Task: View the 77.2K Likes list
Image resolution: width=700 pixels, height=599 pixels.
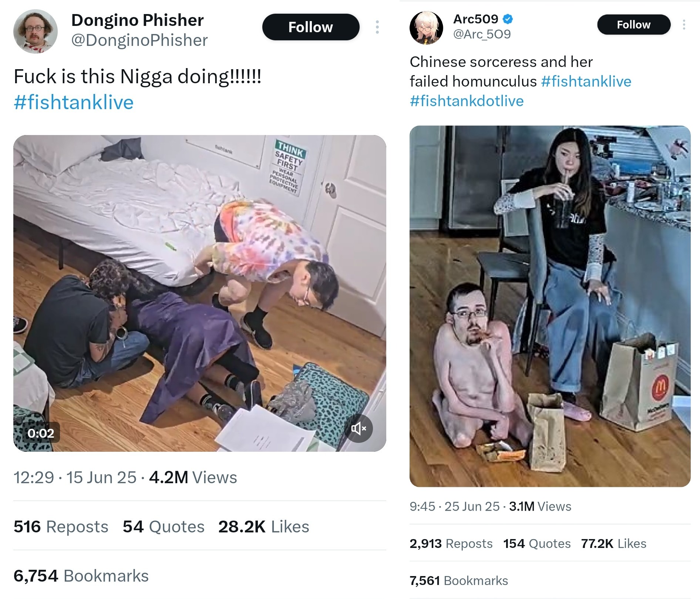Action: click(x=613, y=544)
